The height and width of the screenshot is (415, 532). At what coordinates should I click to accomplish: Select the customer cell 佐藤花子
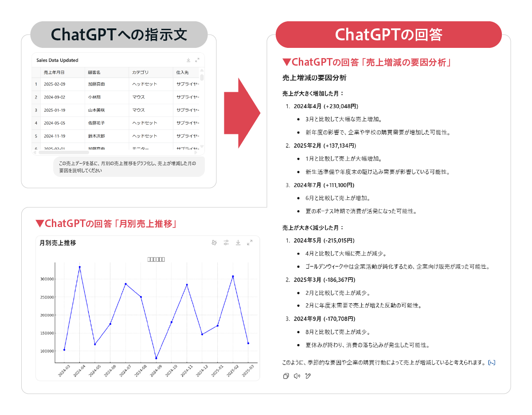pyautogui.click(x=107, y=123)
